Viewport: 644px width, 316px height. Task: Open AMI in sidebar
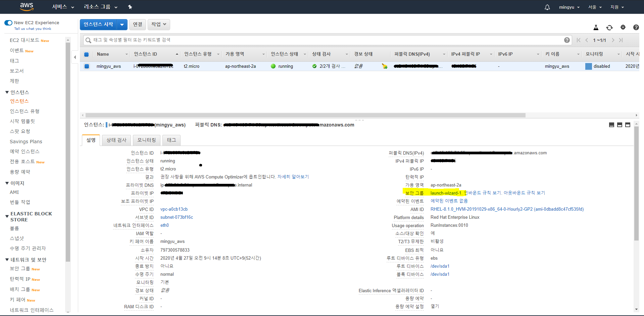click(14, 192)
